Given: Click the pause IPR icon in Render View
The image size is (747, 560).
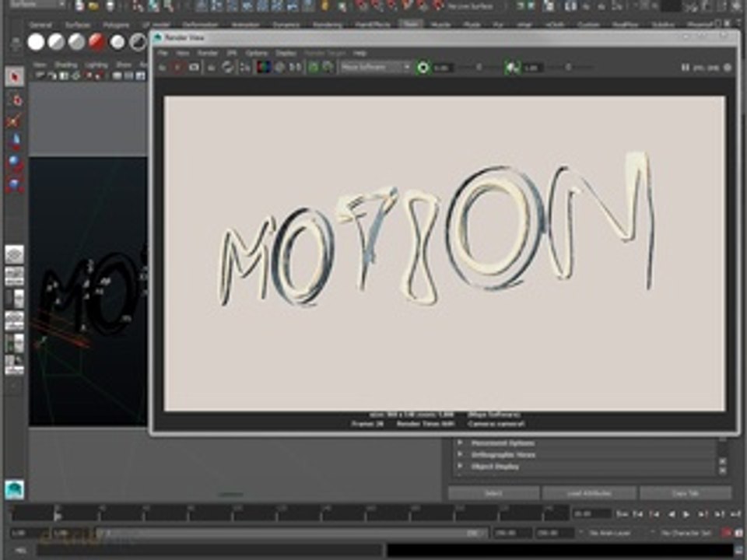Looking at the screenshot, I should tap(685, 68).
